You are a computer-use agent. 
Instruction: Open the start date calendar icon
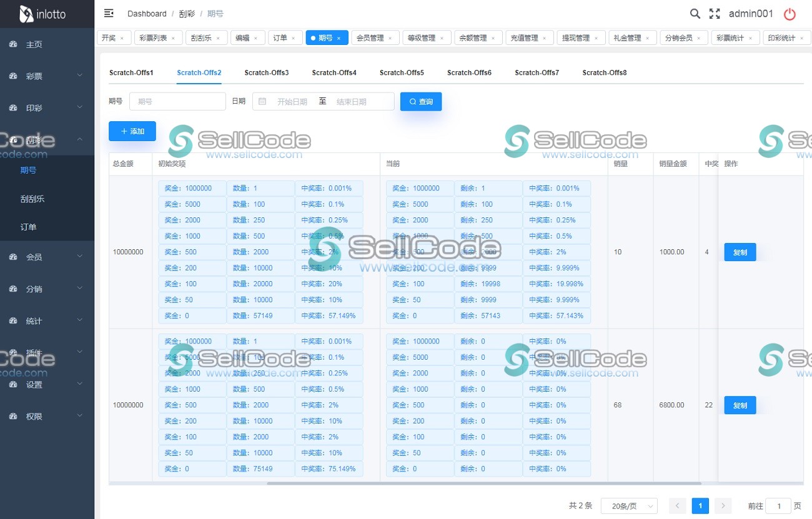pos(262,101)
